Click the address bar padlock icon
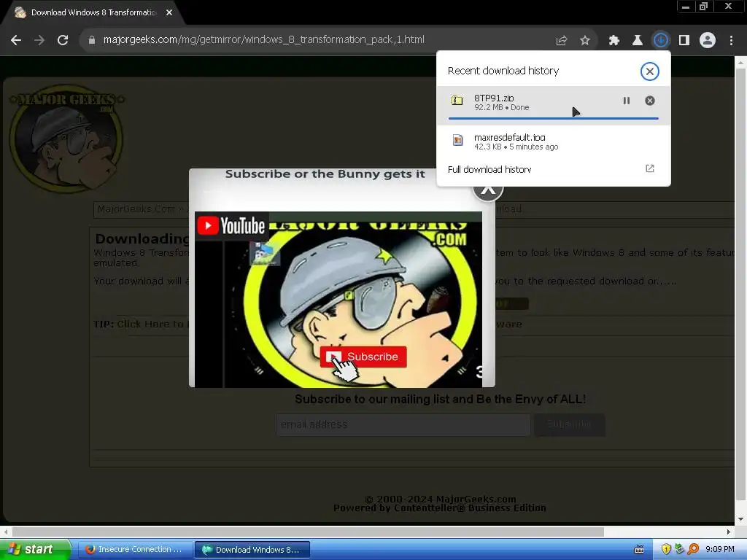 click(x=92, y=40)
